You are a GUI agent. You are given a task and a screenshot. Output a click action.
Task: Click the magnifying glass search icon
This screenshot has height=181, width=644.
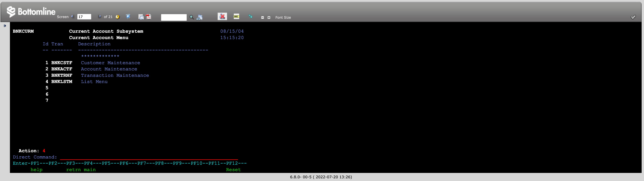(x=192, y=17)
